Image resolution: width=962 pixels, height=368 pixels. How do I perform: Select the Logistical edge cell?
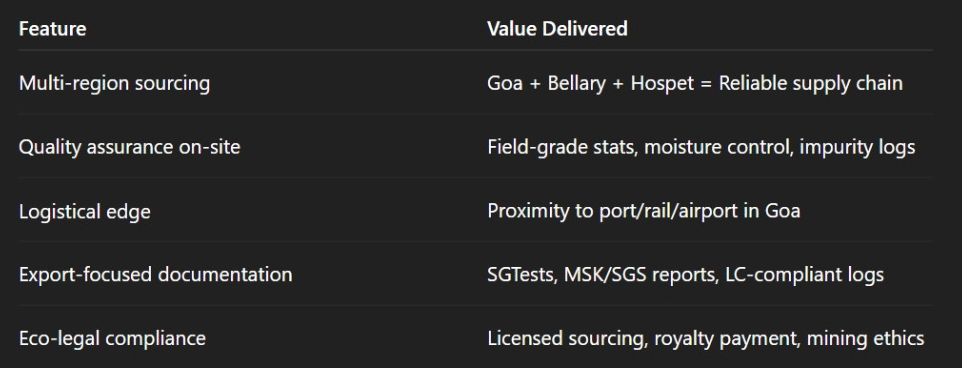click(85, 212)
